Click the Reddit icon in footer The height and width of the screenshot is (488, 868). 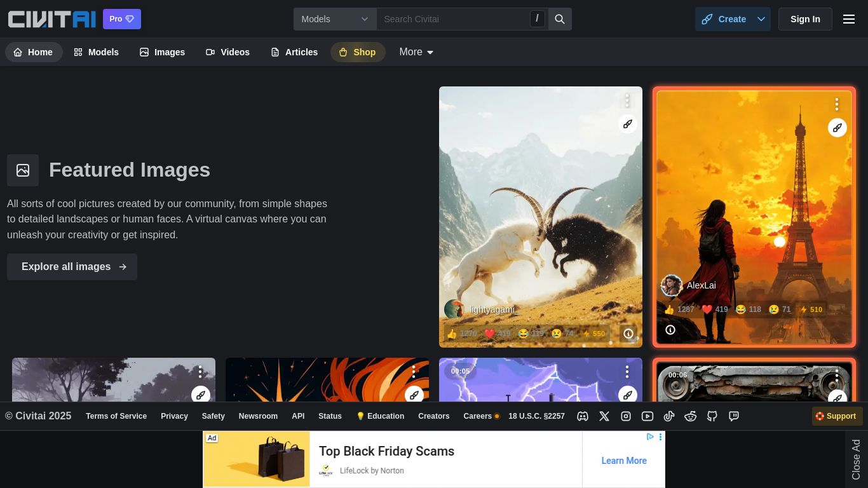pyautogui.click(x=691, y=416)
